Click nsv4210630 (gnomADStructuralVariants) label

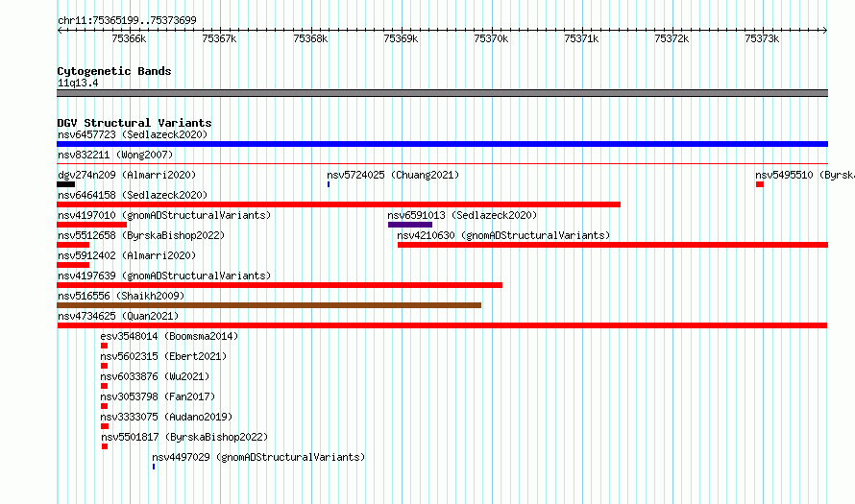tap(503, 235)
